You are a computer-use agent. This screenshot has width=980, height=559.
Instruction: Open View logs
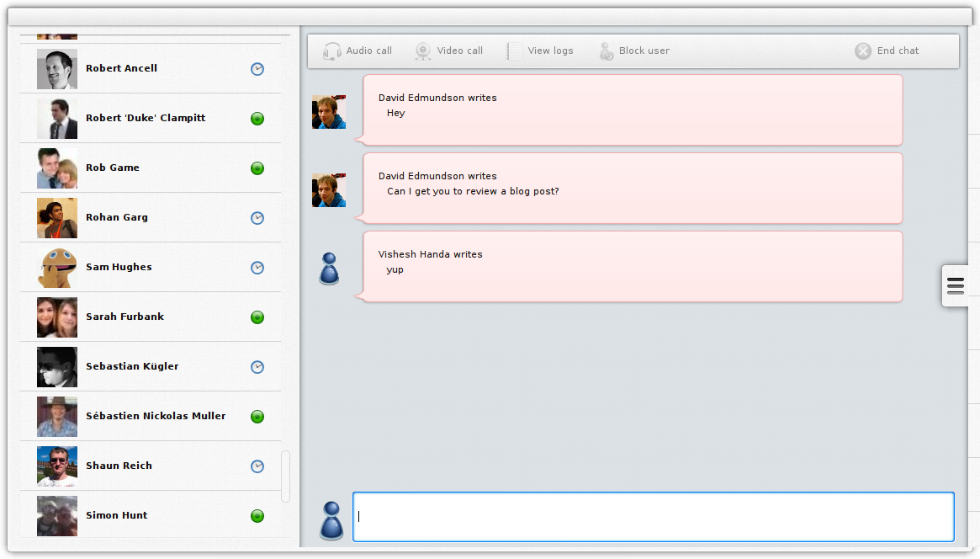[540, 51]
